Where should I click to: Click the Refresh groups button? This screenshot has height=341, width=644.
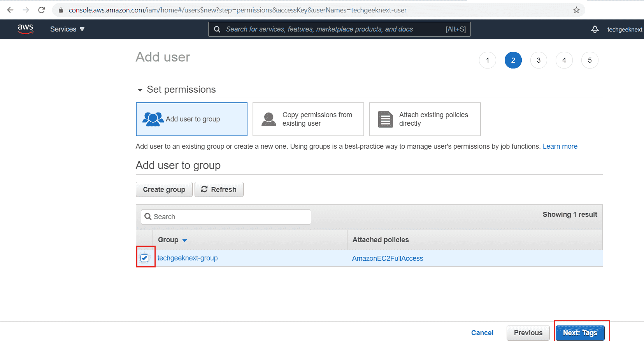click(219, 190)
